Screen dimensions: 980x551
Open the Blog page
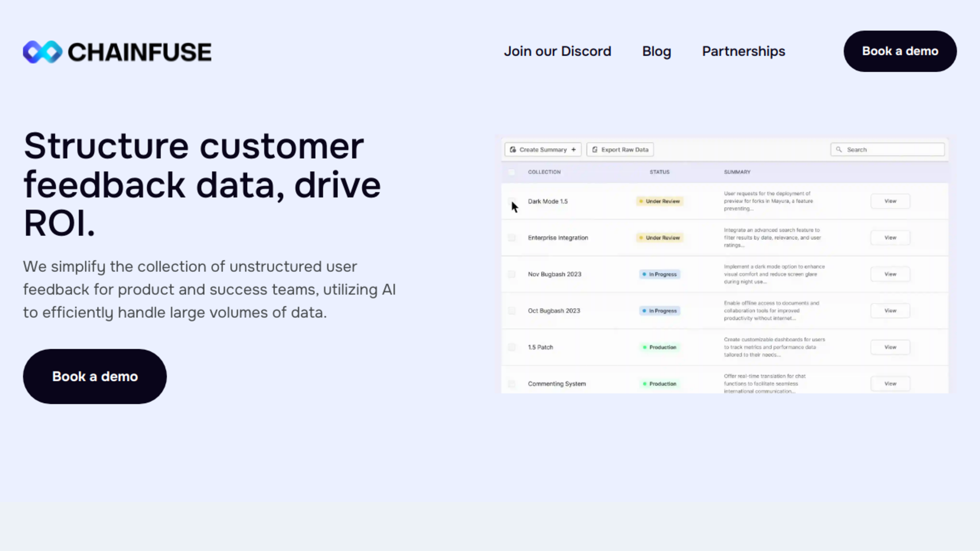657,51
